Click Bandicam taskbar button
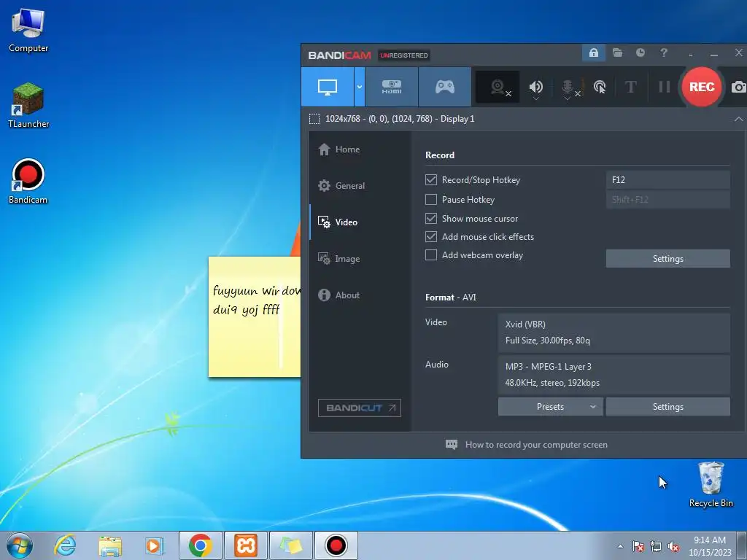747x560 pixels. click(x=336, y=545)
